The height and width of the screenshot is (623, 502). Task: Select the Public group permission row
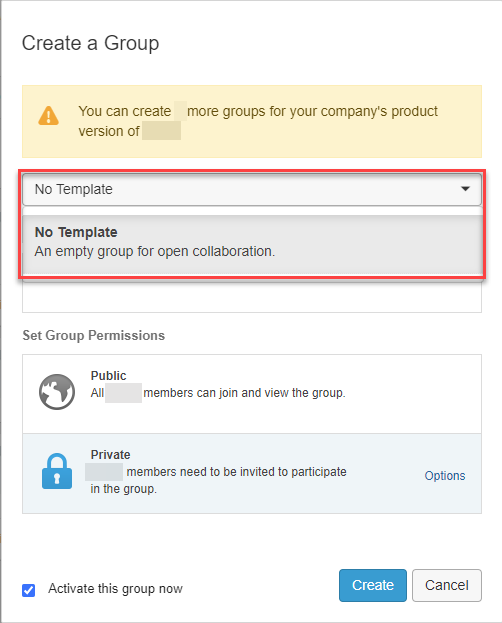pyautogui.click(x=252, y=394)
